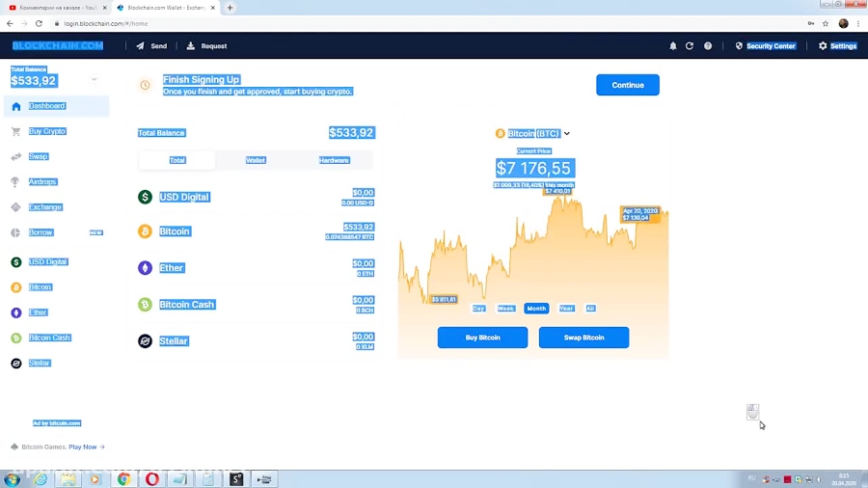
Task: Click Continue to finish signing up
Action: pyautogui.click(x=628, y=85)
